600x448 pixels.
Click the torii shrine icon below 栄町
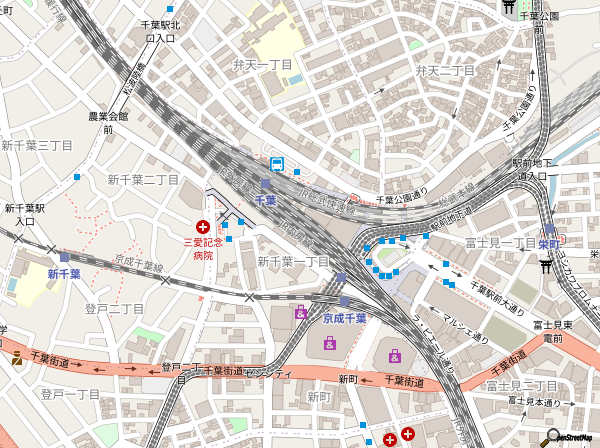pyautogui.click(x=546, y=266)
